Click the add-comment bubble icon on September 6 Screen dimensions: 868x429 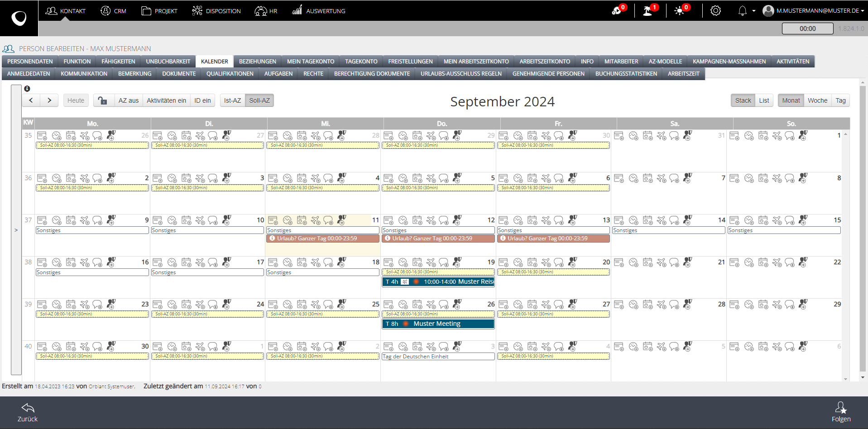point(559,178)
